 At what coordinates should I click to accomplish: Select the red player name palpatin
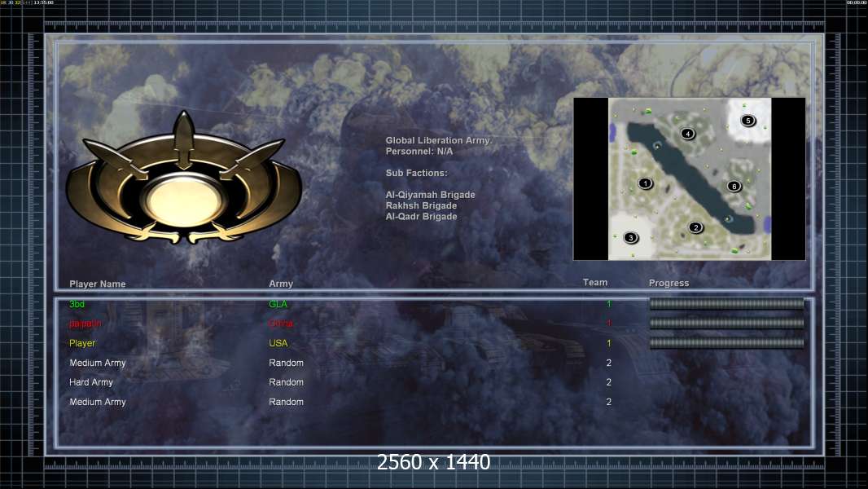coord(85,324)
